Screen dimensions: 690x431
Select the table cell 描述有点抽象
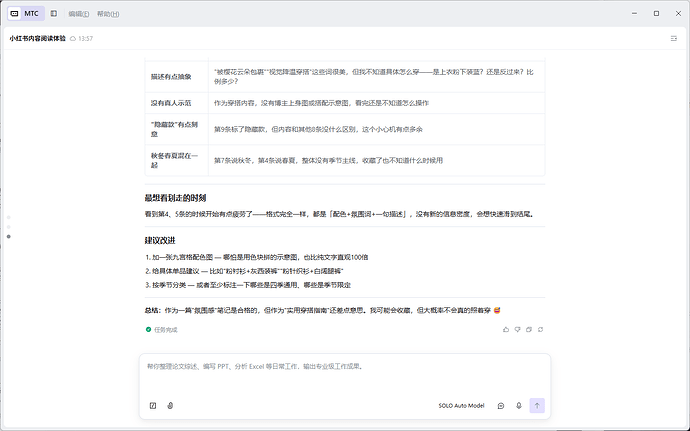click(176, 77)
